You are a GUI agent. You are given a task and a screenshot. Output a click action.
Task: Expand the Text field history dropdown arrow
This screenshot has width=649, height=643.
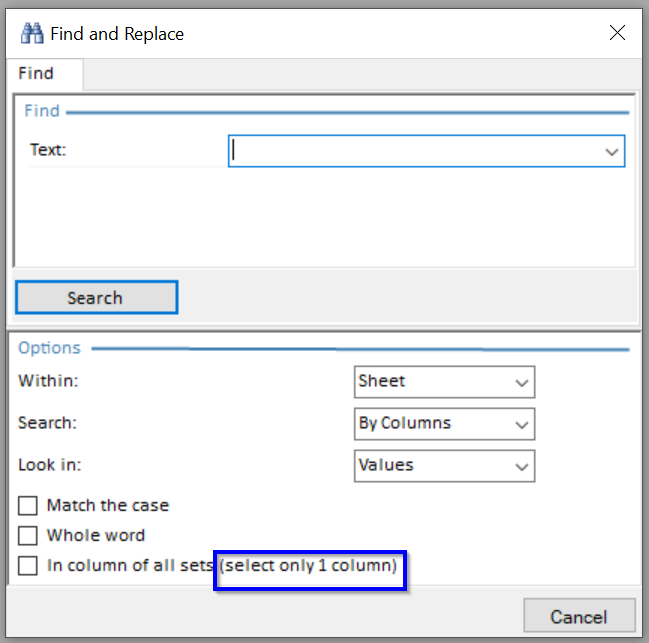pyautogui.click(x=611, y=151)
